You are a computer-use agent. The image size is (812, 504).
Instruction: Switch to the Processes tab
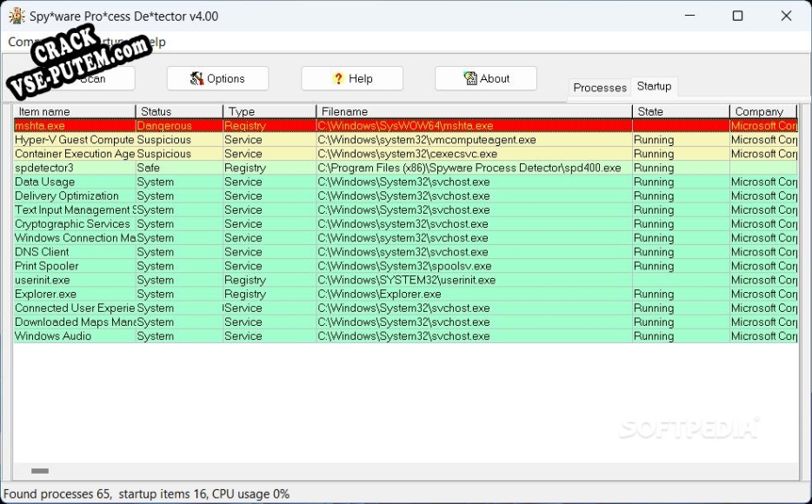[x=600, y=88]
